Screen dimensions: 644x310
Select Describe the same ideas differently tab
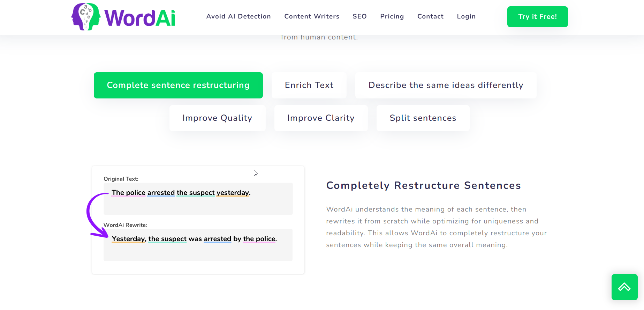coord(446,85)
